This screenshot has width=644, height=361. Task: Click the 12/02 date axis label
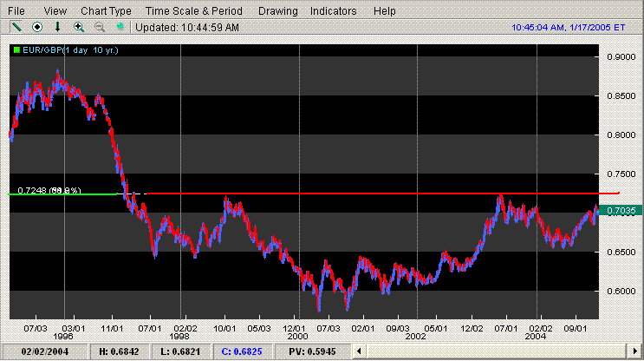click(x=472, y=329)
